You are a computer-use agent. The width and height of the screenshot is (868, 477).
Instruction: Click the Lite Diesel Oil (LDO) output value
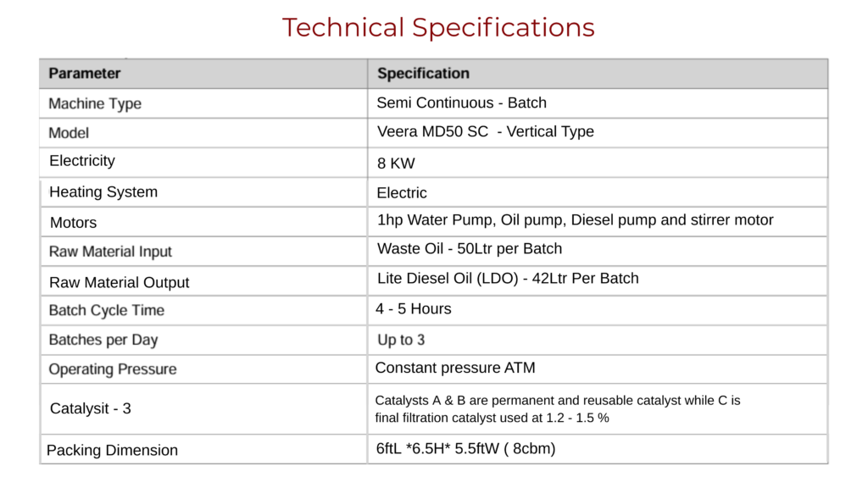tap(508, 279)
